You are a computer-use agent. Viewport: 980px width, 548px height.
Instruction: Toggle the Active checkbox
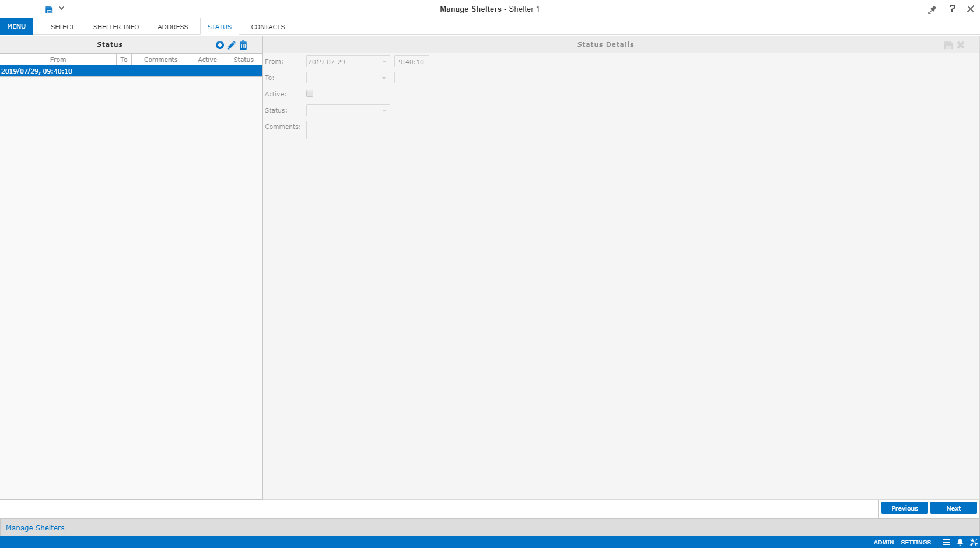tap(310, 93)
